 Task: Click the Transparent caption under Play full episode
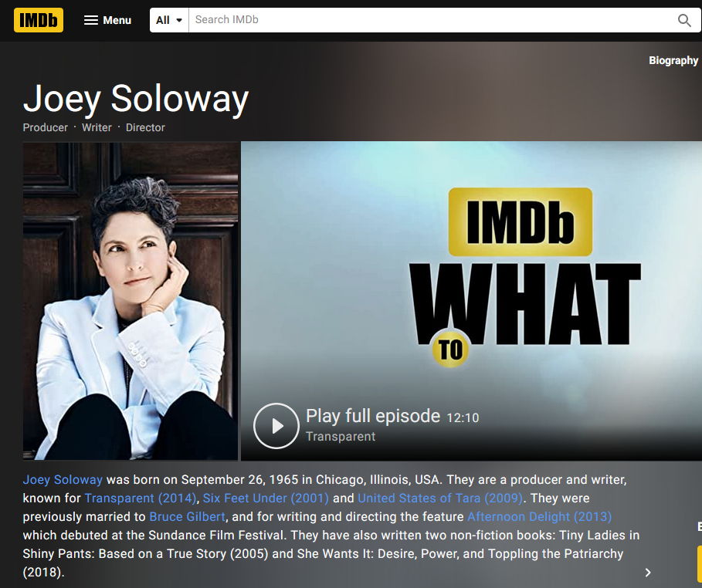point(341,436)
